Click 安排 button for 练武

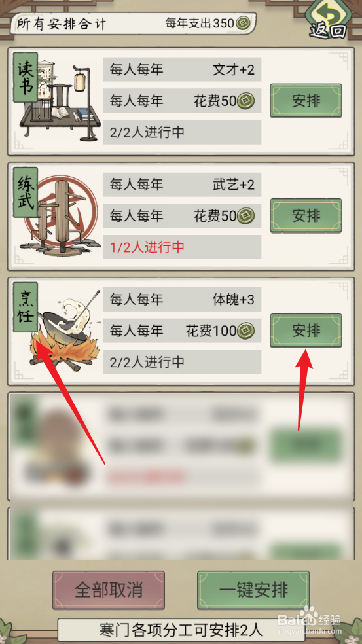tap(306, 215)
